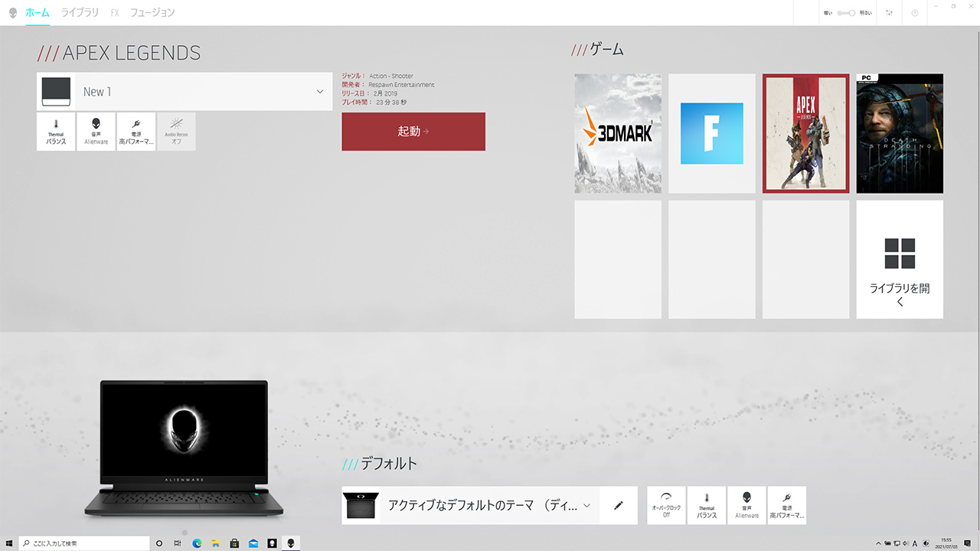Open the ライブラリ tab

pos(80,13)
